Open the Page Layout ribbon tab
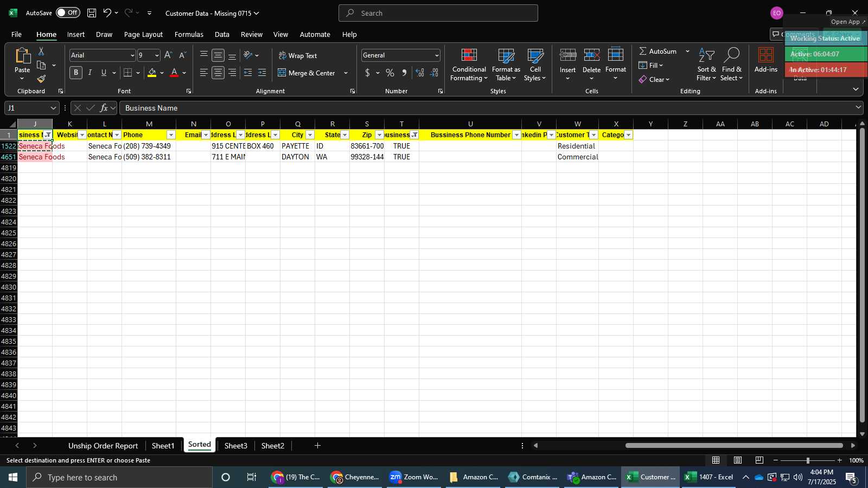Viewport: 868px width, 488px height. tap(143, 34)
